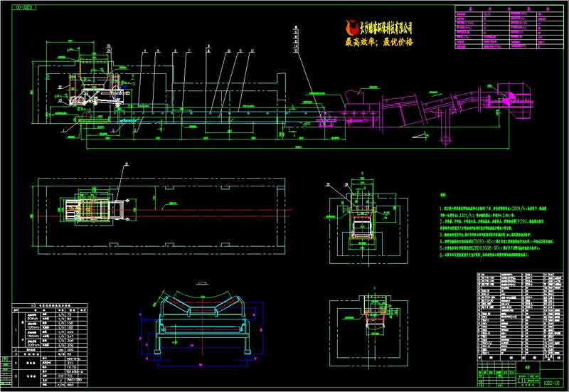Click the drawing number in the title block

point(549,381)
